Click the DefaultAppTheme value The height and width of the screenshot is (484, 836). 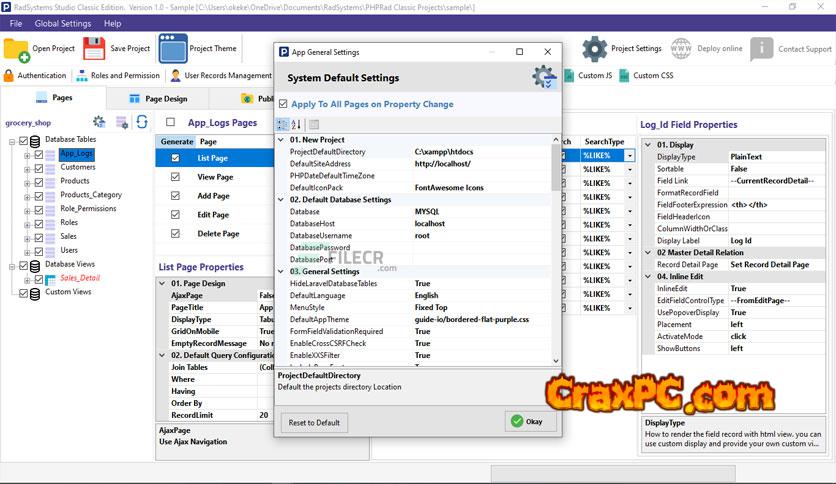coord(481,319)
